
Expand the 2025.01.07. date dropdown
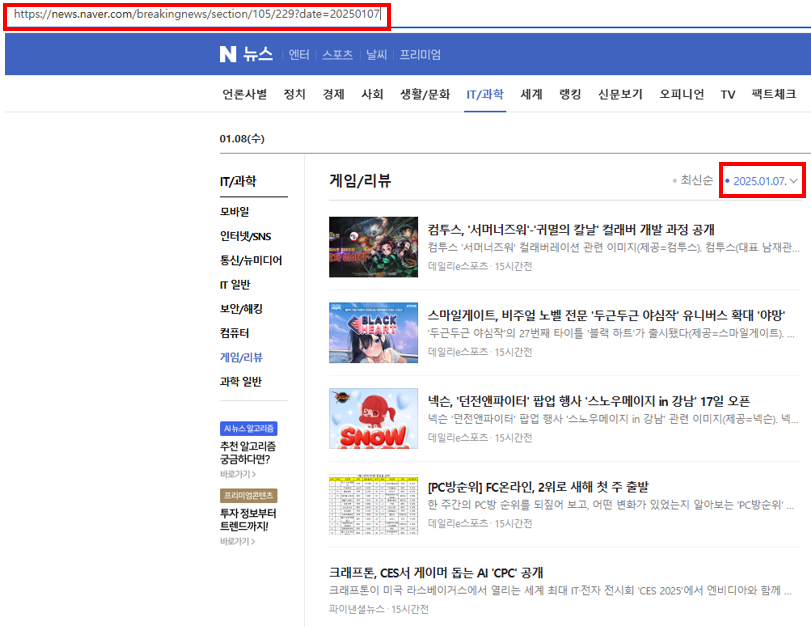[x=761, y=181]
